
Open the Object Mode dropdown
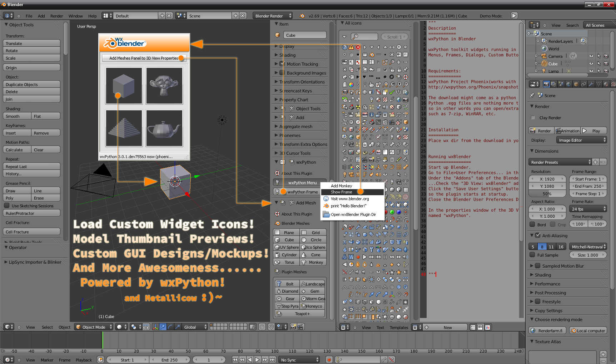[x=94, y=327]
